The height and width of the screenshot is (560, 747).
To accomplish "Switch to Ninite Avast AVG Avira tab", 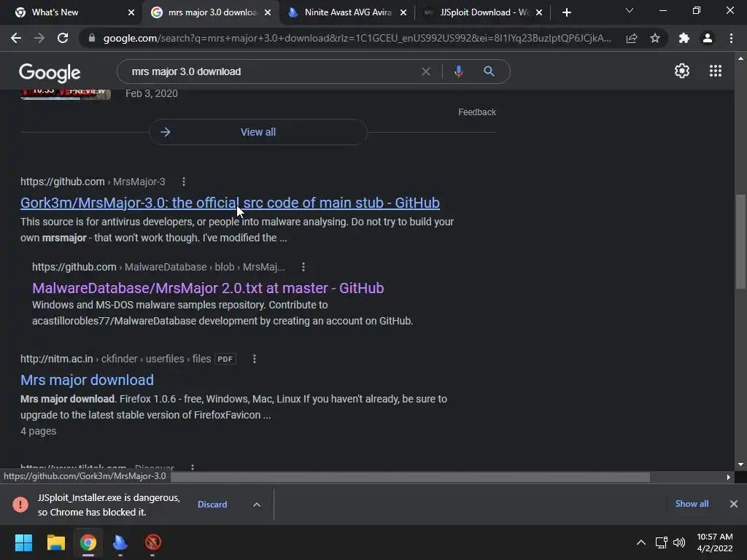I will 348,12.
